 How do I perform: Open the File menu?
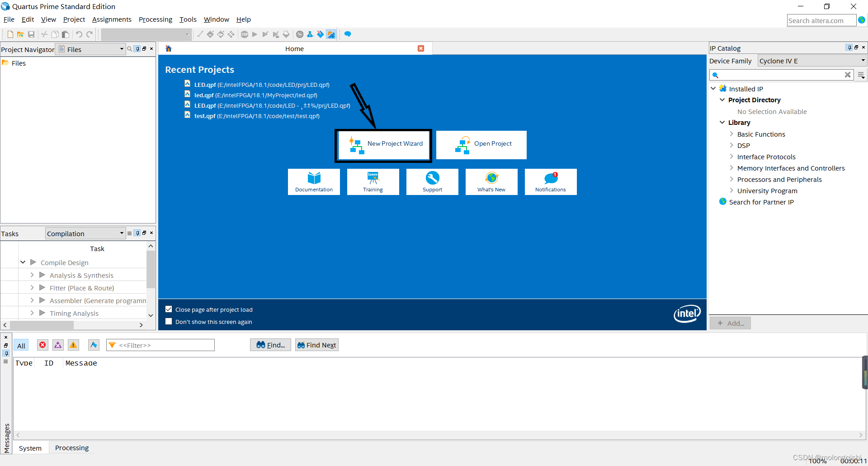click(x=9, y=19)
